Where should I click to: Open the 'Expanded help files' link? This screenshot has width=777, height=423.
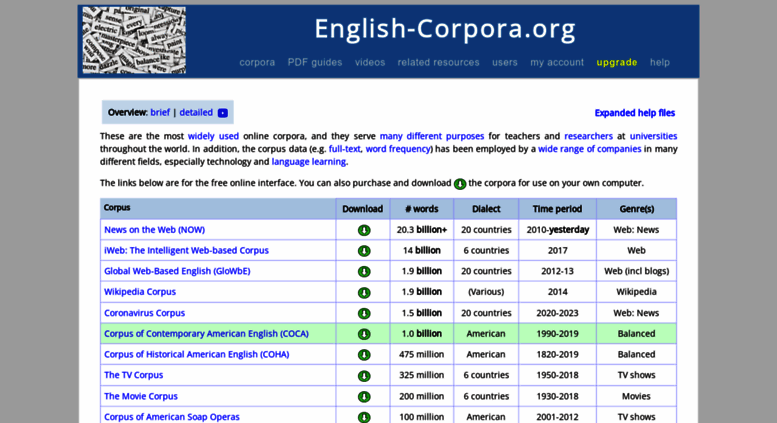click(634, 113)
